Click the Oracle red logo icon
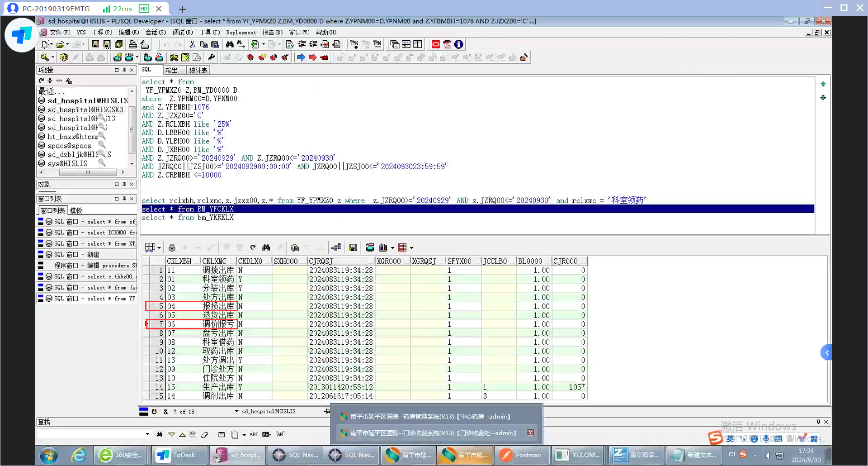 pos(435,44)
